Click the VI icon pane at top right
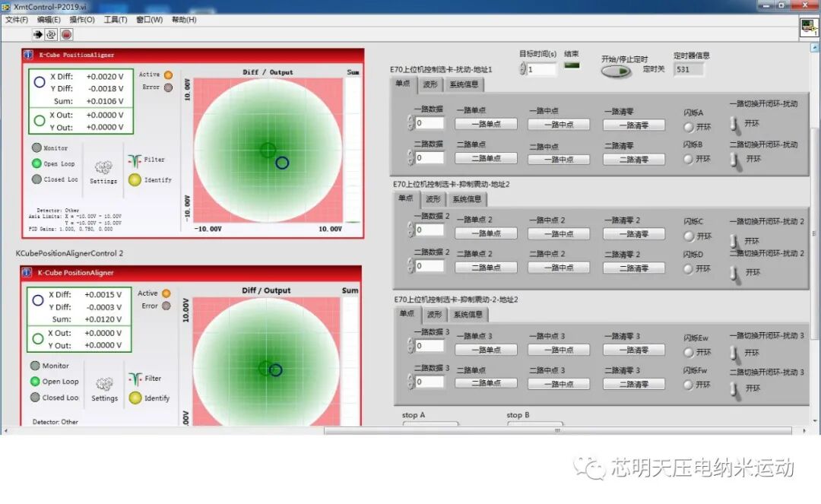The height and width of the screenshot is (504, 821). click(x=809, y=27)
